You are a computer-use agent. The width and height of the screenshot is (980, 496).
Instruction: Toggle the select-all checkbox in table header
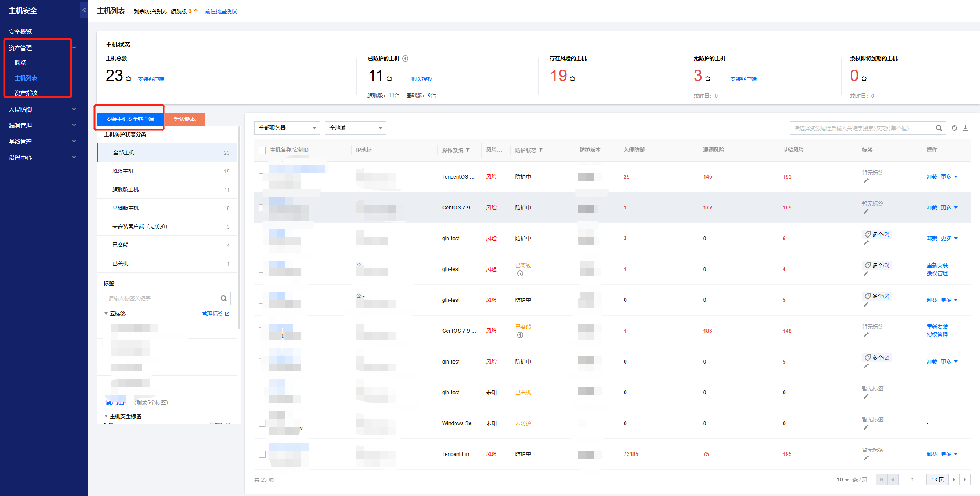[x=262, y=151]
